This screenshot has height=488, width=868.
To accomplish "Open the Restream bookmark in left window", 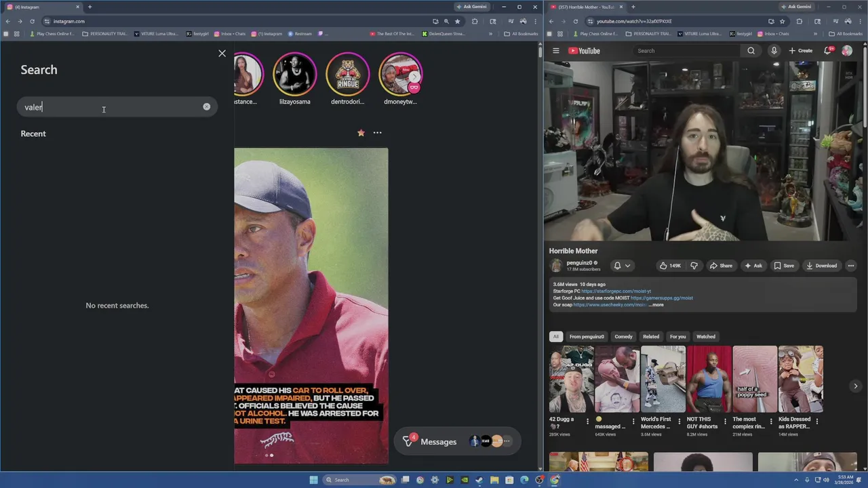I will pos(300,33).
